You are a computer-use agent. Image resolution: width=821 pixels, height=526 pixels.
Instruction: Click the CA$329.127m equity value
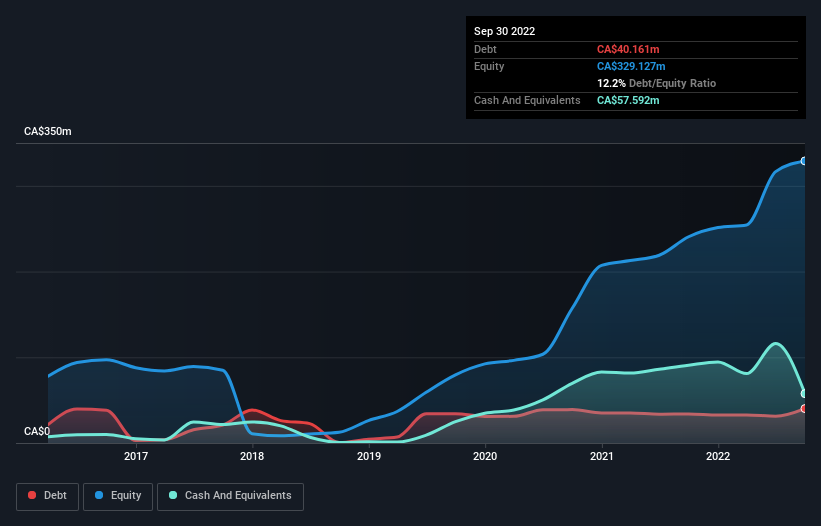click(x=631, y=66)
